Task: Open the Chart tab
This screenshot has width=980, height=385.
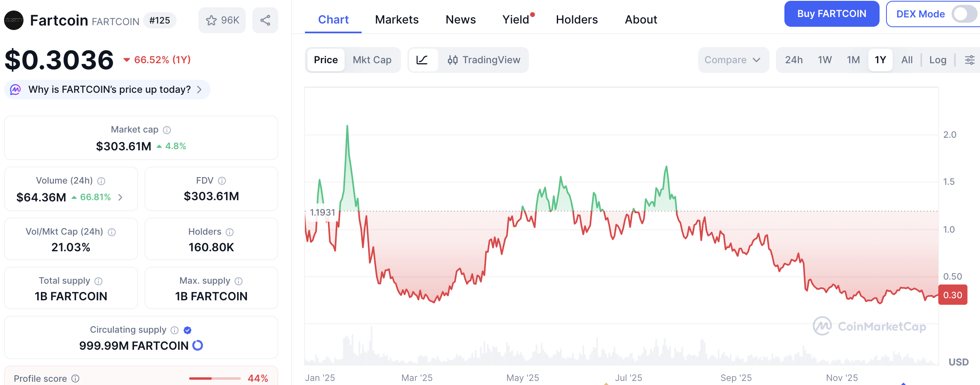Action: [333, 19]
